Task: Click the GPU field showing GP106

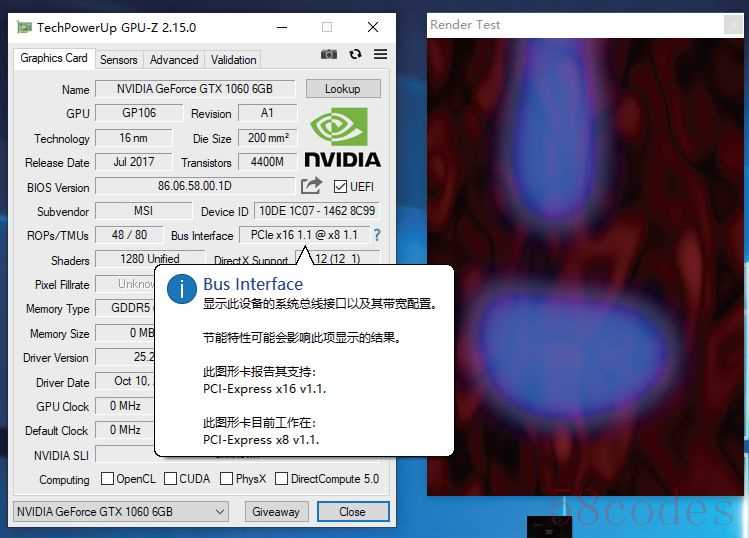Action: 139,113
